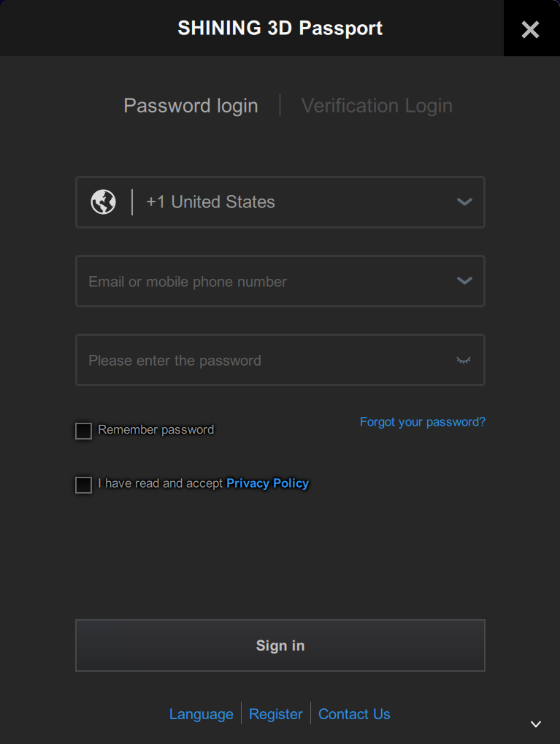Expand the saved email accounts dropdown arrow
560x744 pixels.
point(464,280)
